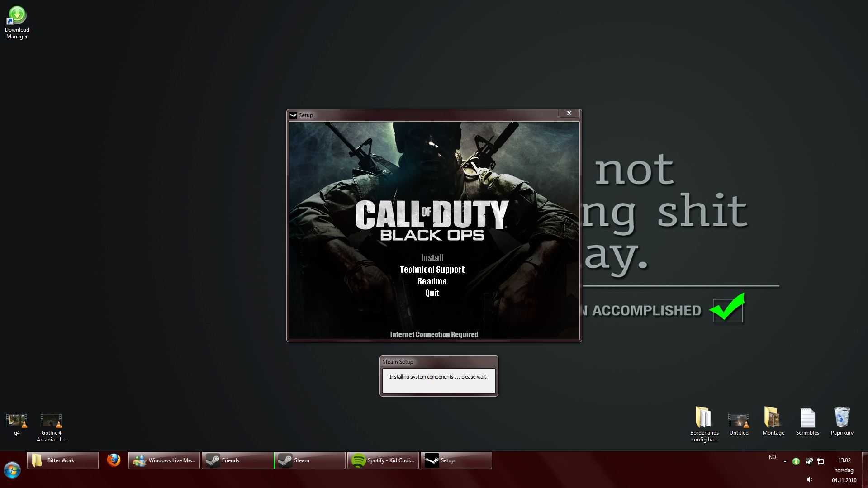Open Download Manager desktop shortcut
The height and width of the screenshot is (488, 868).
[17, 23]
